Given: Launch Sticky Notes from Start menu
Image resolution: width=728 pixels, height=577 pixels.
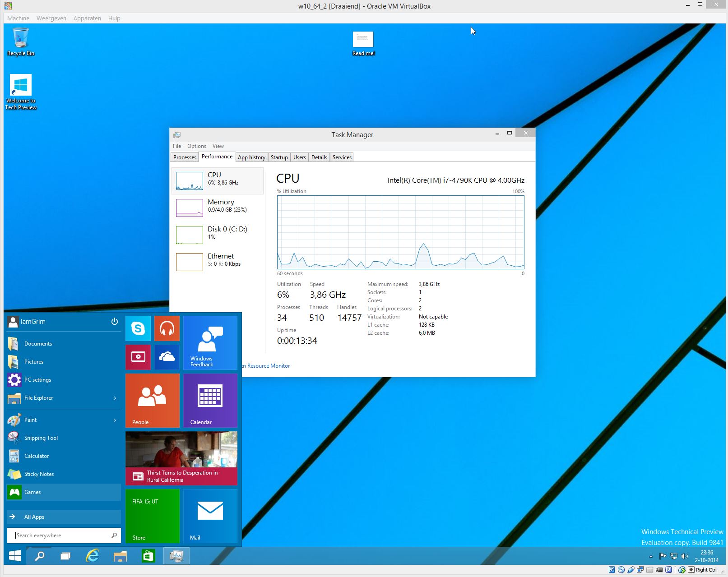Looking at the screenshot, I should [x=64, y=474].
